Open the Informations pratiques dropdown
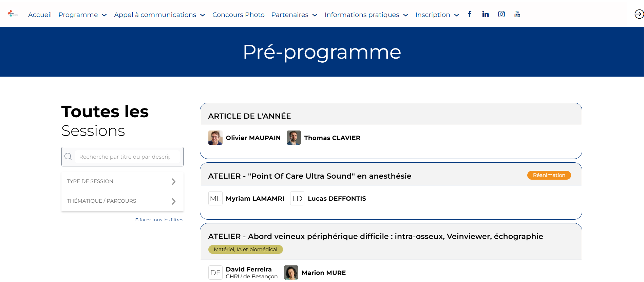This screenshot has width=644, height=282. point(366,15)
